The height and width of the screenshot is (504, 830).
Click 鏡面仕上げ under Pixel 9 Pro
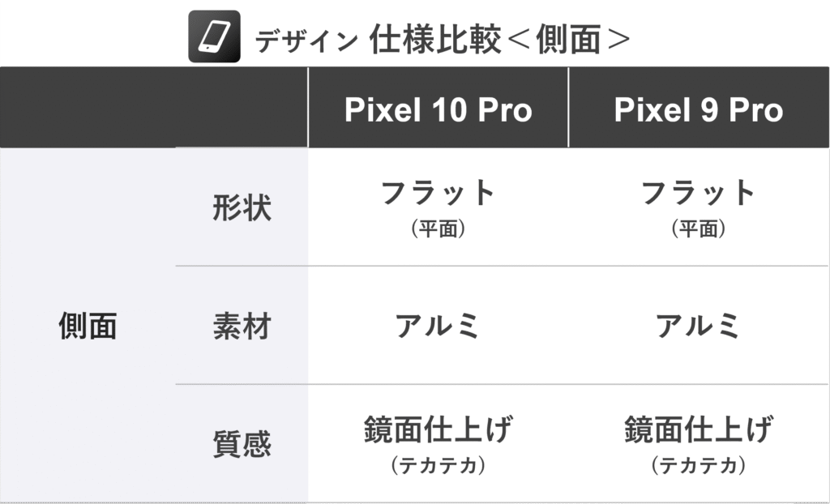[699, 429]
